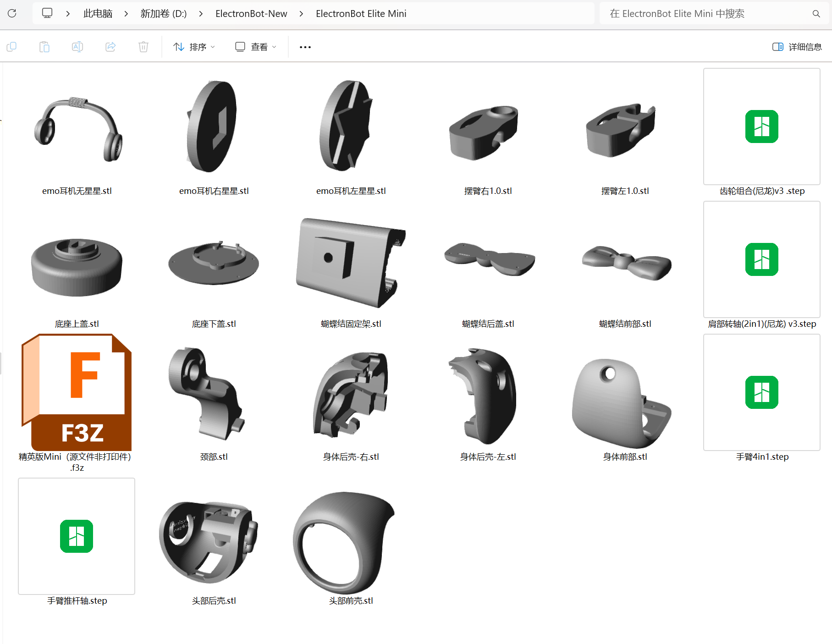Viewport: 832px width, 644px height.
Task: Select the 头部后壳.stl thumbnail
Action: point(209,542)
